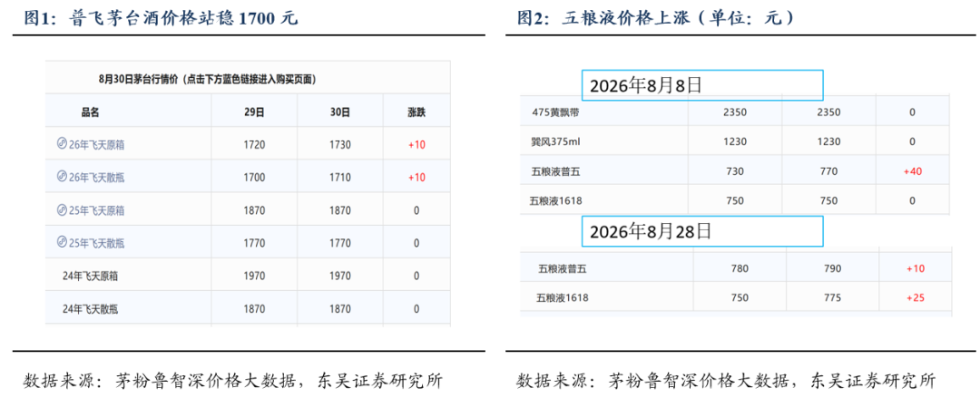Open the 26年飞天散瓶 purchase link

coord(96,178)
